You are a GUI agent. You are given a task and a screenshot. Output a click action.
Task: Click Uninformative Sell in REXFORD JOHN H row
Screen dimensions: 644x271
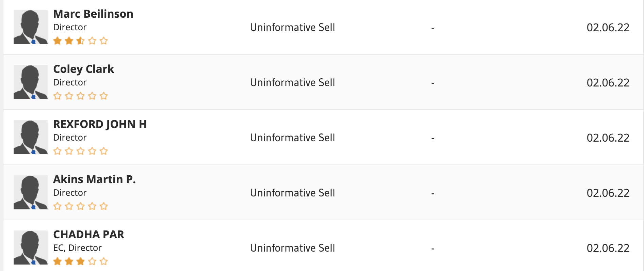[x=293, y=138]
